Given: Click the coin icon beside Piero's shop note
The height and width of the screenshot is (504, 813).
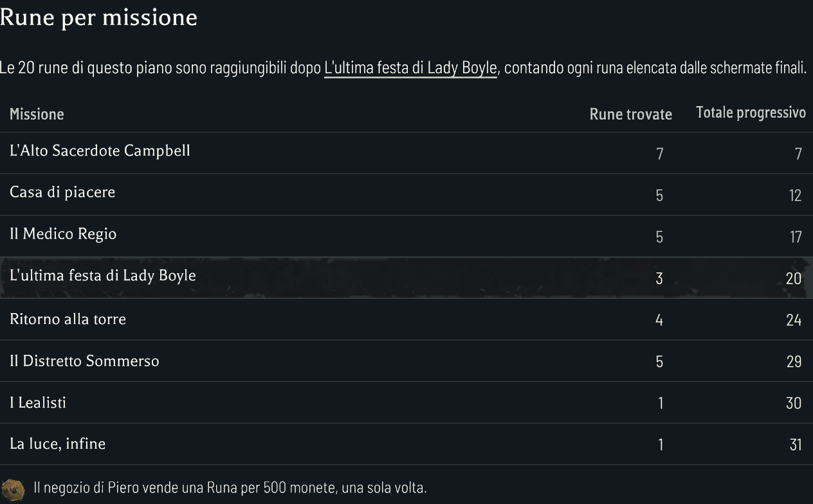Looking at the screenshot, I should pos(13,488).
